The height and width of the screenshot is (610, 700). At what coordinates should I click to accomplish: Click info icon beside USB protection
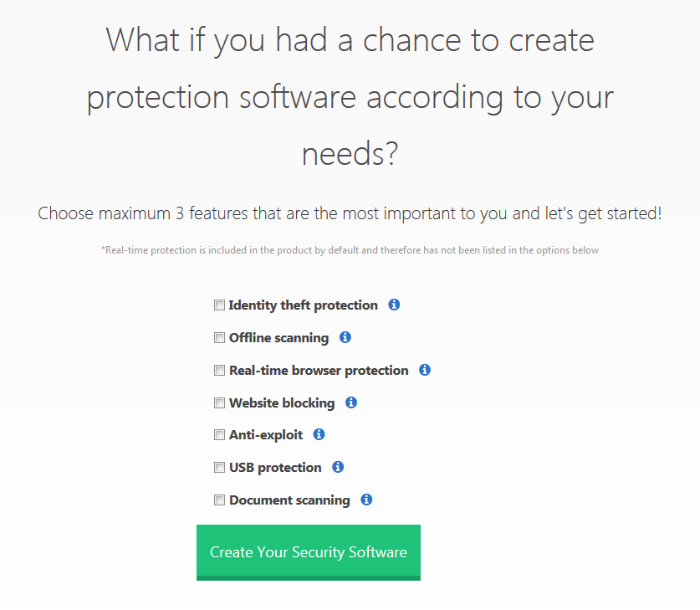coord(338,467)
